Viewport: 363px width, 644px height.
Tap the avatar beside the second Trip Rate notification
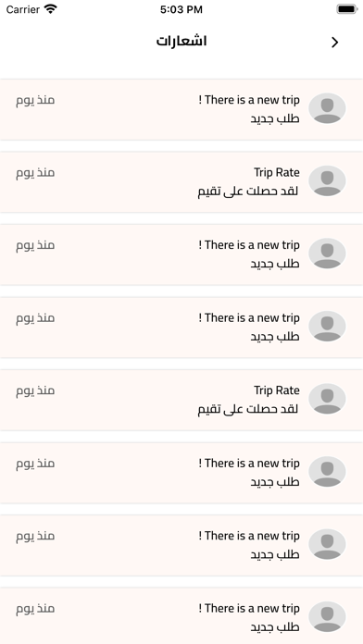(327, 399)
